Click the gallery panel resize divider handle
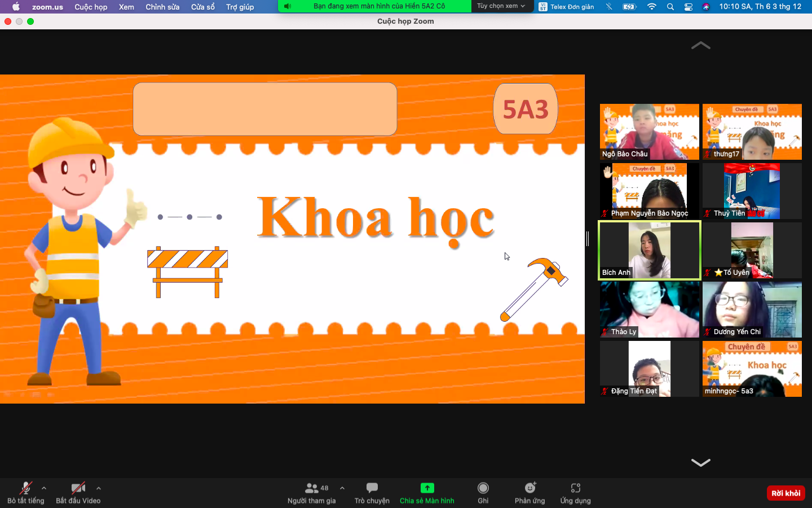812x508 pixels. pos(588,239)
